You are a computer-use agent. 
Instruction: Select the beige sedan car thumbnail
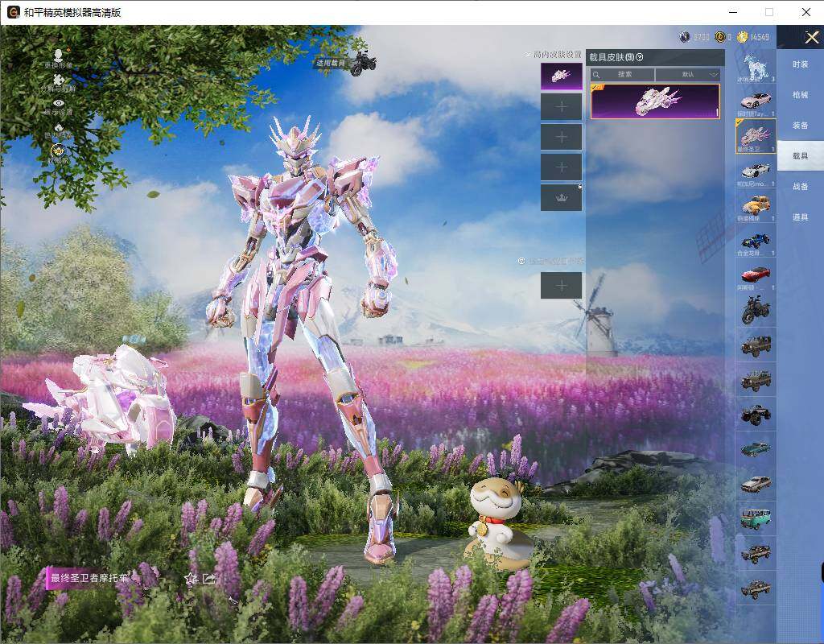tap(756, 484)
